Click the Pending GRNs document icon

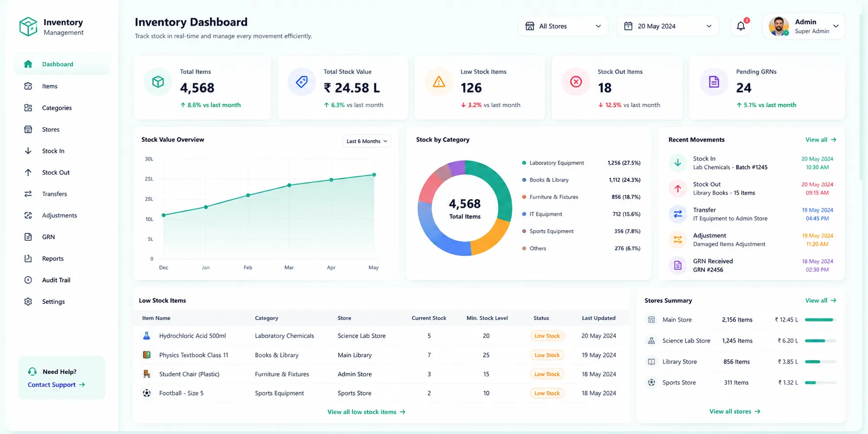point(714,82)
